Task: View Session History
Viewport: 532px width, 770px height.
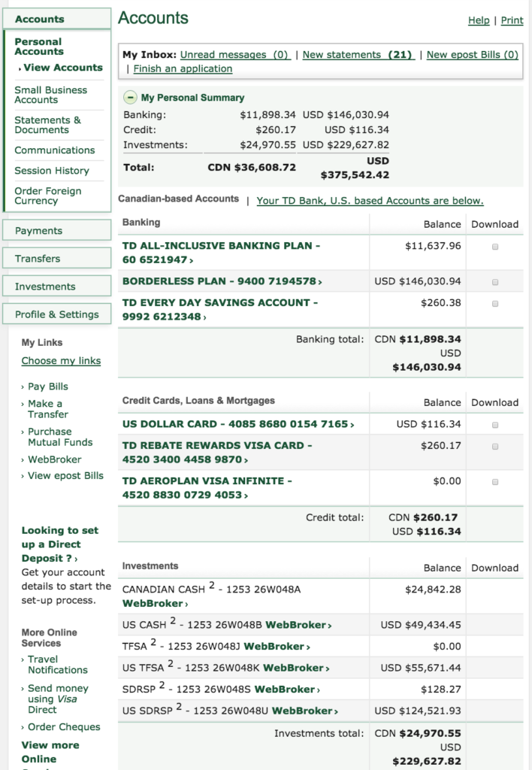Action: click(52, 171)
